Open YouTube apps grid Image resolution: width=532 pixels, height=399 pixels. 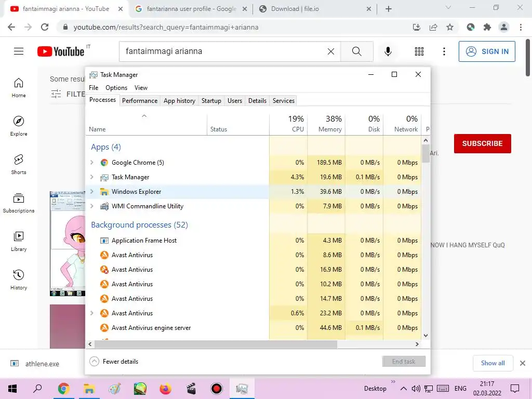pos(419,51)
